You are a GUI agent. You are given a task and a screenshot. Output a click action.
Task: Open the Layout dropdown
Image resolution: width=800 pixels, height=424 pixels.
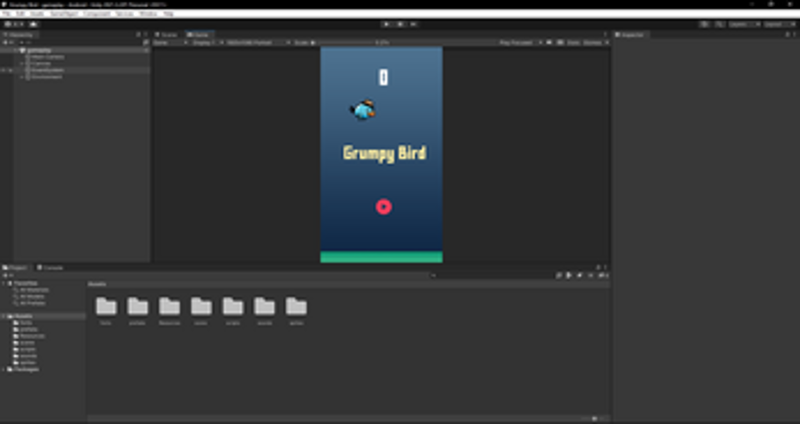pyautogui.click(x=779, y=24)
